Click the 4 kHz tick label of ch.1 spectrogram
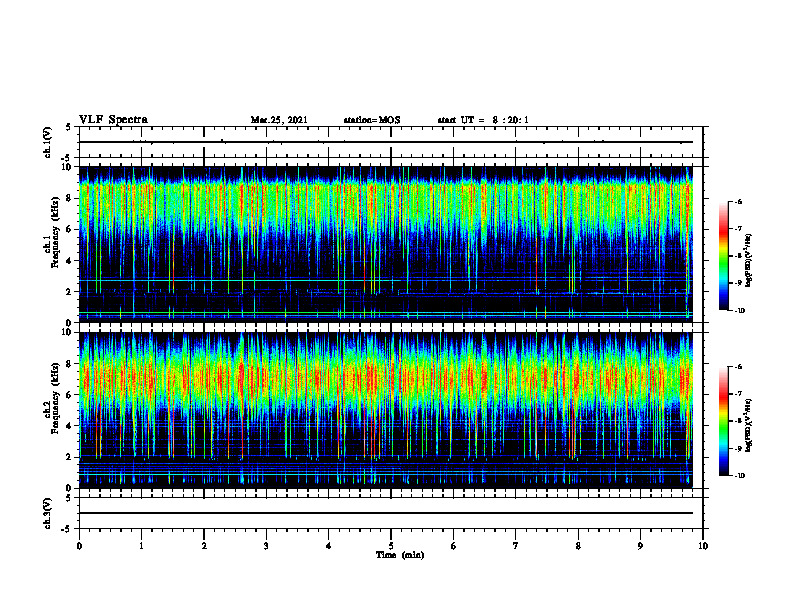 click(70, 261)
